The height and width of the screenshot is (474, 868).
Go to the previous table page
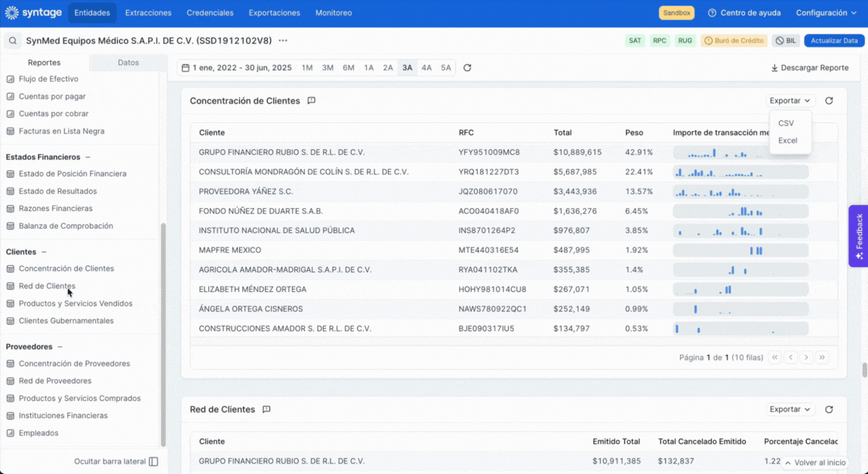(790, 357)
